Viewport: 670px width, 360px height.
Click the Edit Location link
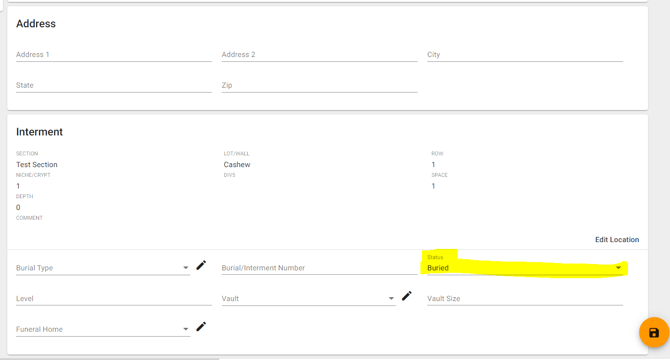[617, 240]
